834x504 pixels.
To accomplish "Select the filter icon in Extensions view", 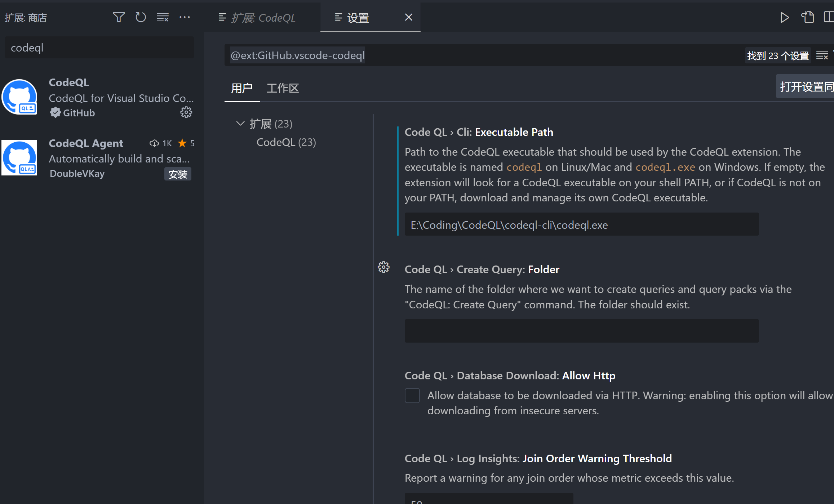I will click(119, 17).
